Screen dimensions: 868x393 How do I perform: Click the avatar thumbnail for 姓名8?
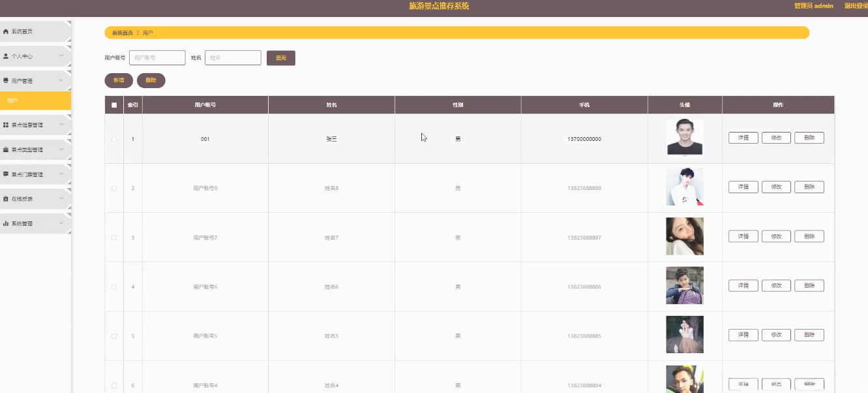click(x=685, y=187)
